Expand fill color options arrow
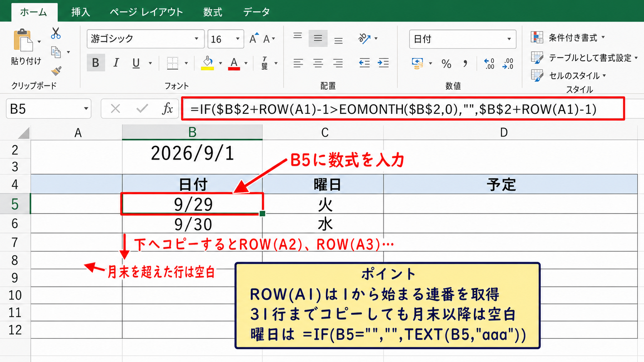 pyautogui.click(x=220, y=63)
